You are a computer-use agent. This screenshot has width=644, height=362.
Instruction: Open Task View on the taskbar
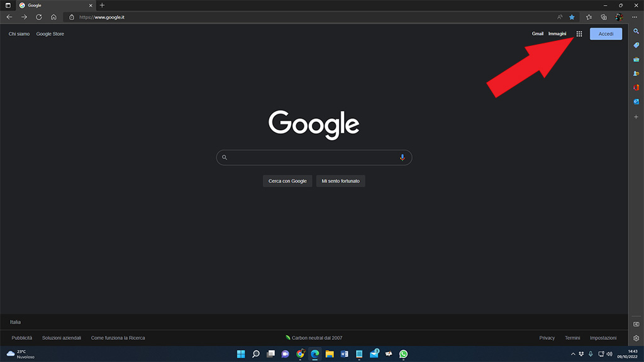pos(270,354)
